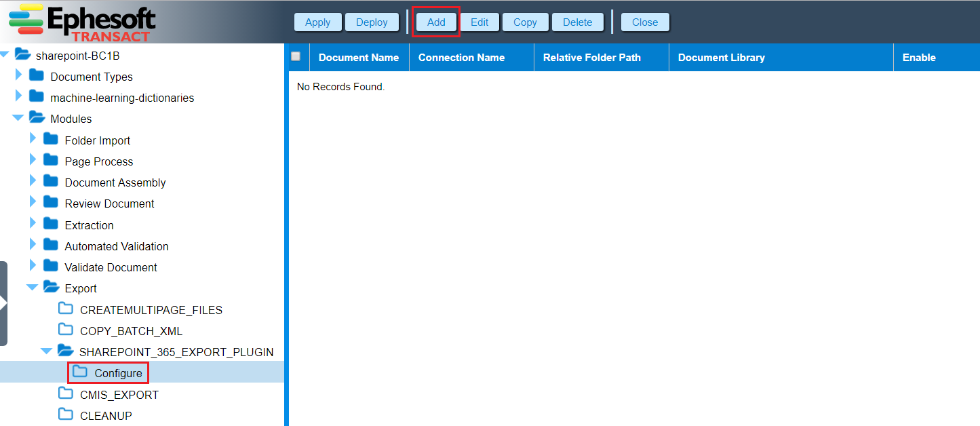Select the COPY_BATCH_XML tree item label
The height and width of the screenshot is (426, 980).
click(x=131, y=331)
